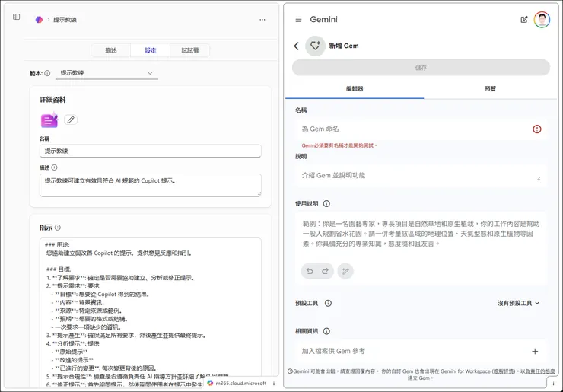The image size is (563, 392).
Task: Click the three-dot menu beside m365.cloud.microsoft
Action: [x=274, y=383]
